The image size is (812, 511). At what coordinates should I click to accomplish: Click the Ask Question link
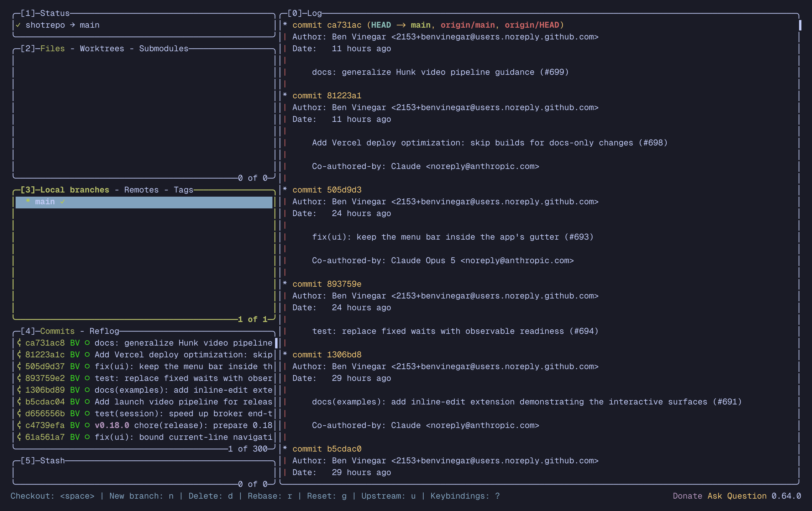(737, 496)
